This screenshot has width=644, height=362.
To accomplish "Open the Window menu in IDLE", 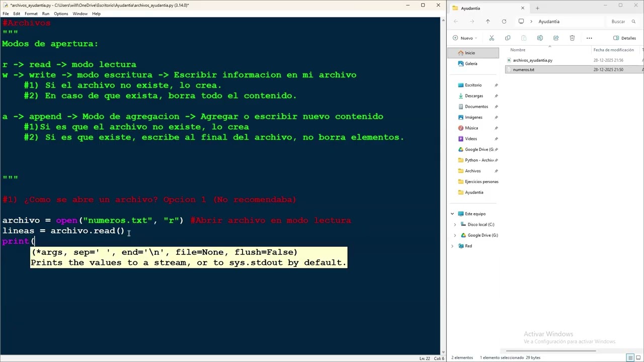I will point(80,14).
